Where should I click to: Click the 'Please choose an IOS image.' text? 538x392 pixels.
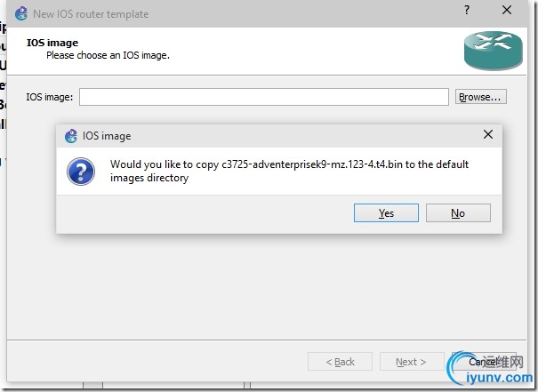click(108, 55)
